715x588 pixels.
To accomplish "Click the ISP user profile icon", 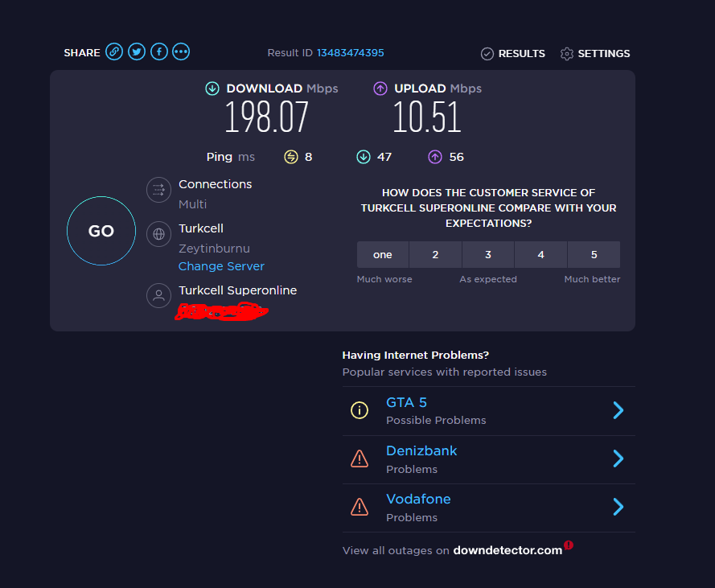I will 158,295.
